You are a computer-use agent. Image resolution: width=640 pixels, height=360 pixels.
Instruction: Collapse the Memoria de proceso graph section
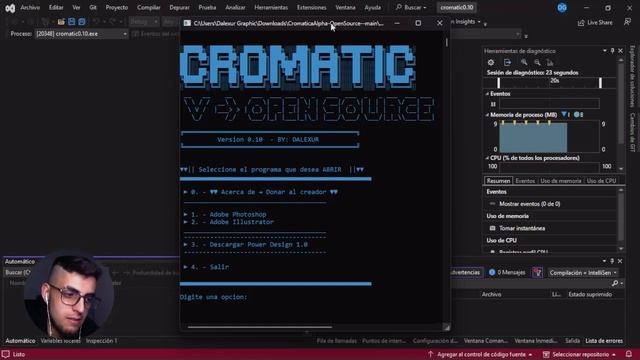tap(487, 115)
